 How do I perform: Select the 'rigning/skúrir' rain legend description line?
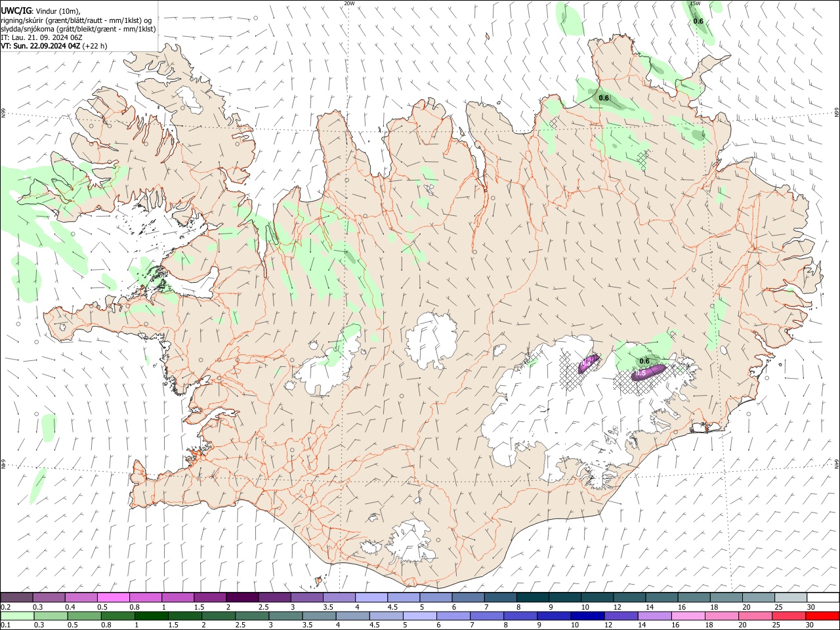(76, 20)
